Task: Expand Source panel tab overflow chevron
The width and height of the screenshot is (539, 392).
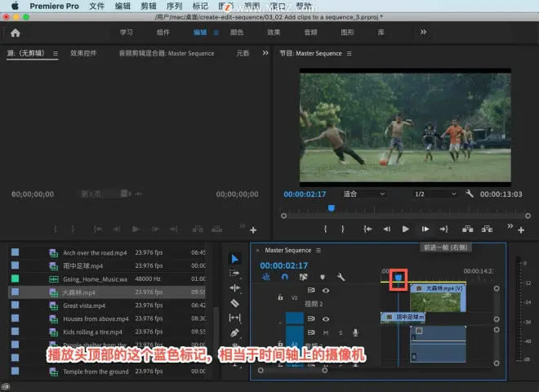Action: (265, 53)
